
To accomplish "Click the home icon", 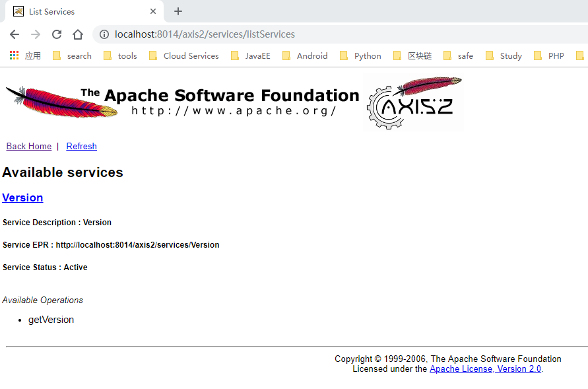I will [x=77, y=34].
